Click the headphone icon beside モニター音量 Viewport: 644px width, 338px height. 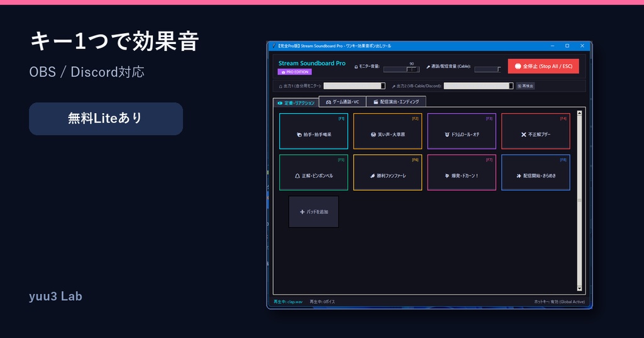[356, 67]
